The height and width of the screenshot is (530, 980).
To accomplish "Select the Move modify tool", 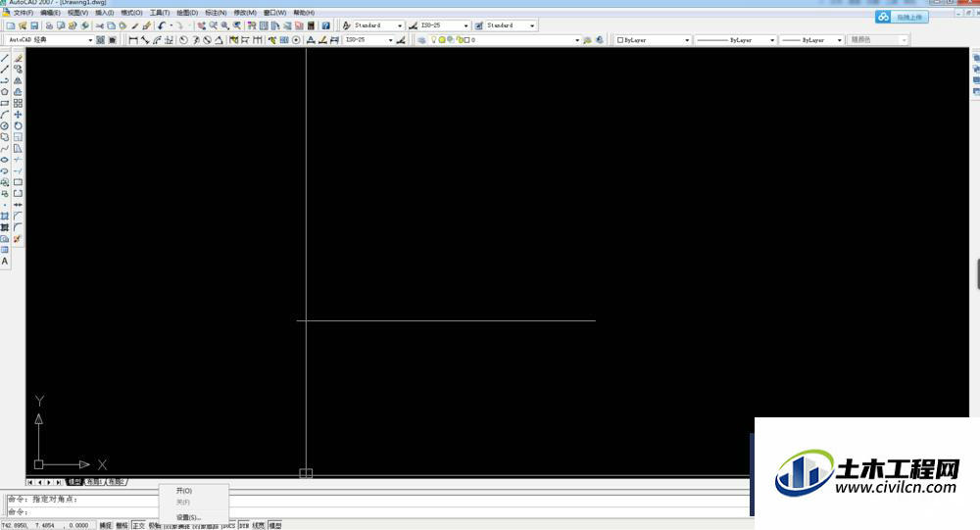I will (x=18, y=115).
